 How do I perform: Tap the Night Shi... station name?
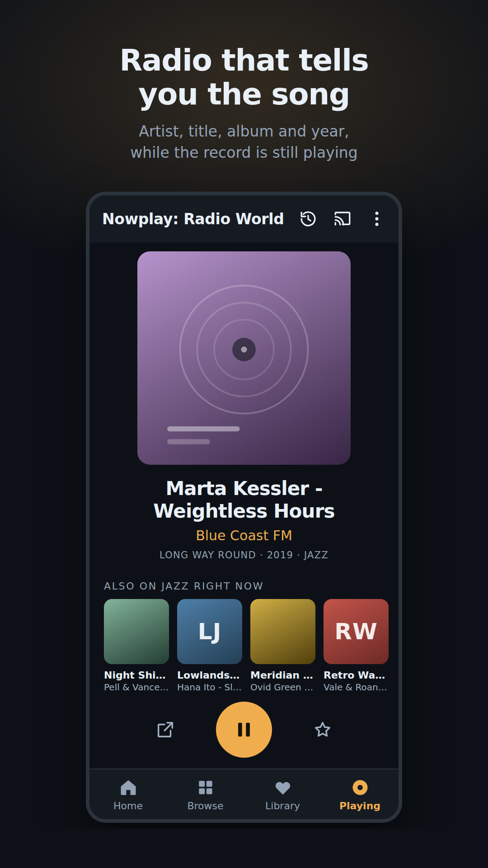tap(135, 675)
